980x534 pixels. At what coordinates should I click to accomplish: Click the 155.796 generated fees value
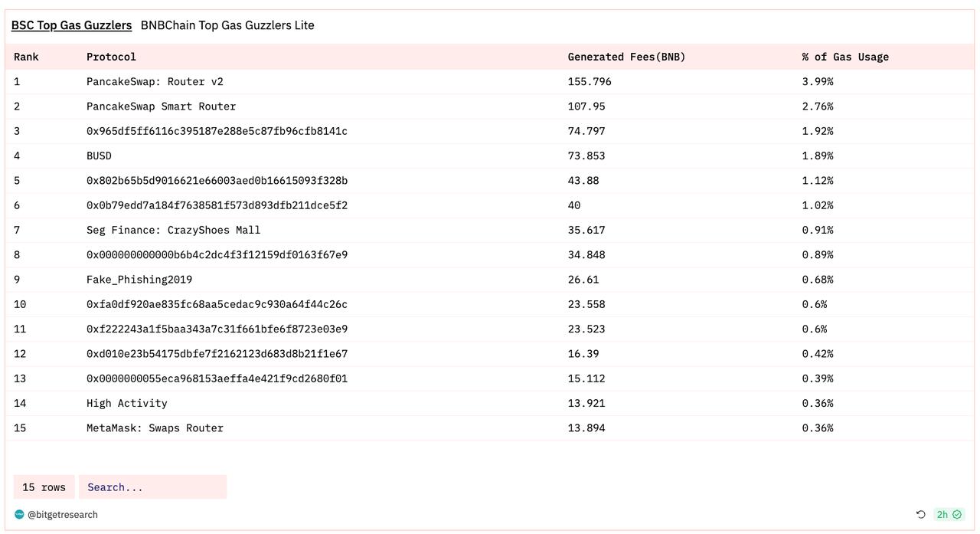coord(590,81)
